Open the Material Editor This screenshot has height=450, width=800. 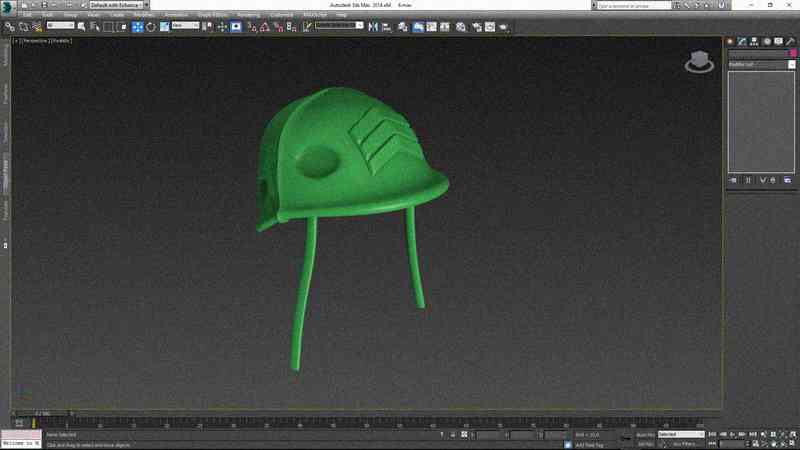tap(461, 27)
